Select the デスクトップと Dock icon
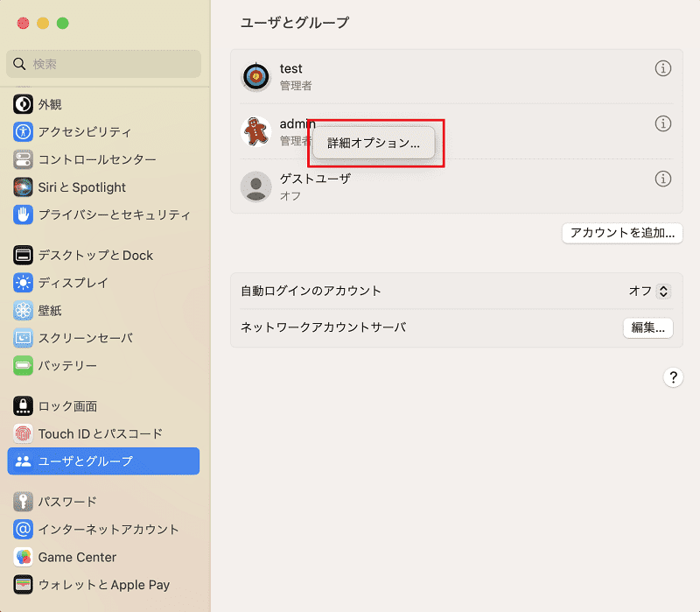700x612 pixels. 23,255
